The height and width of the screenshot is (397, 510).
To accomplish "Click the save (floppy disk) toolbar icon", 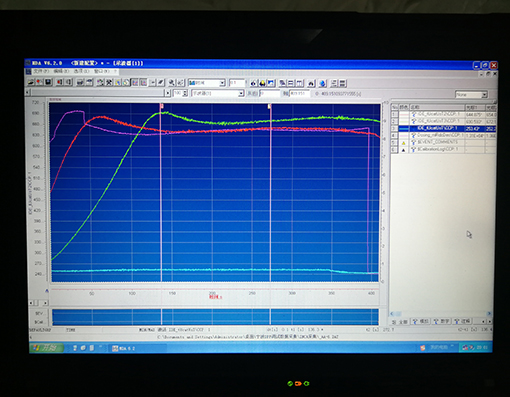I will tap(48, 82).
